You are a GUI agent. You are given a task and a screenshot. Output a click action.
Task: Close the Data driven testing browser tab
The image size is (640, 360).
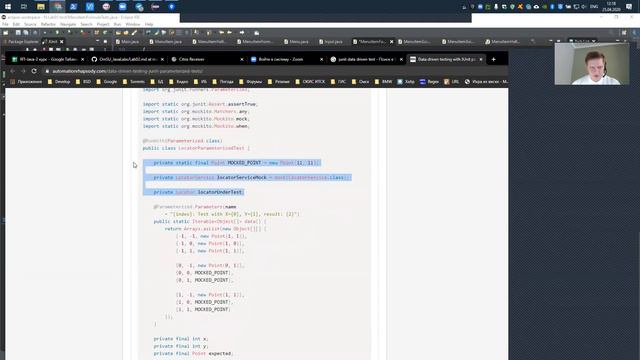click(x=481, y=59)
